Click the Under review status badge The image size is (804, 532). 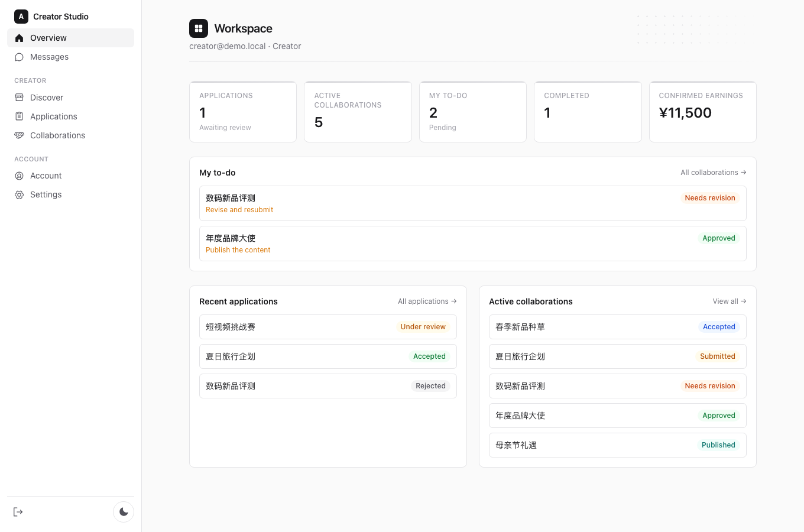423,327
